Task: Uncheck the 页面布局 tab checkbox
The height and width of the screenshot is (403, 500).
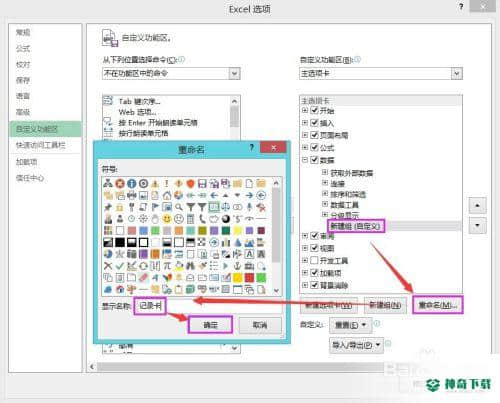Action: [314, 135]
